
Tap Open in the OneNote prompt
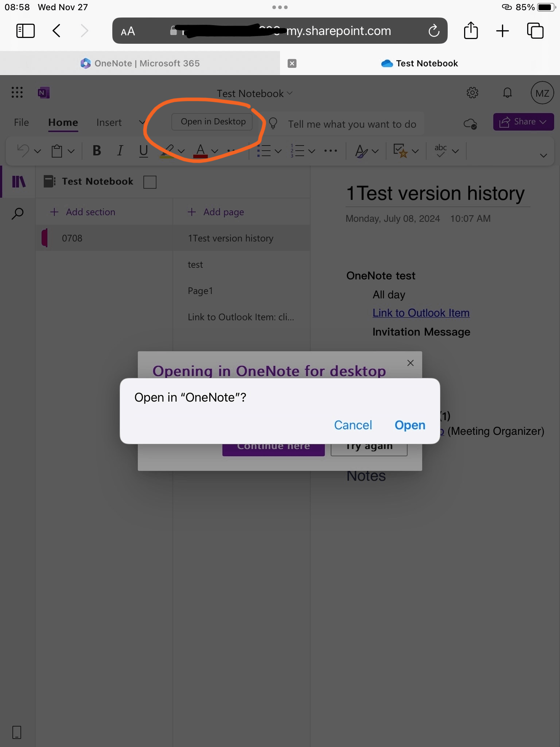410,425
